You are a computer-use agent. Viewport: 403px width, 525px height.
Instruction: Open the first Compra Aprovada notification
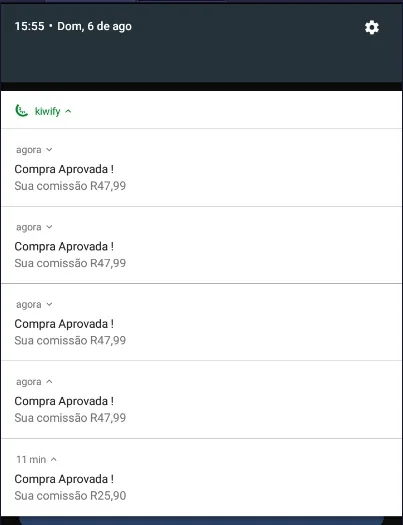coord(202,167)
